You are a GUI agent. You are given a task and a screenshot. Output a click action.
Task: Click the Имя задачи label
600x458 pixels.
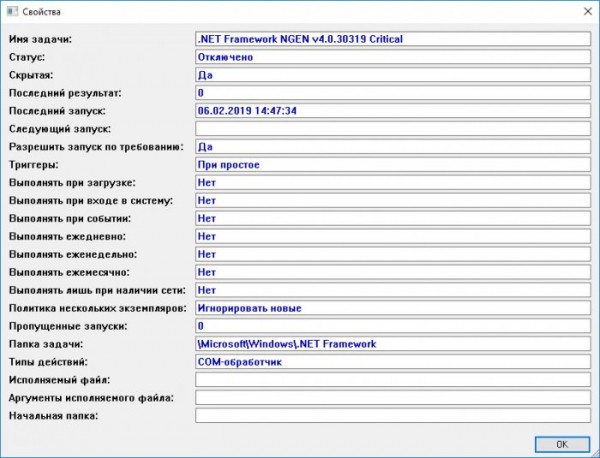point(40,39)
